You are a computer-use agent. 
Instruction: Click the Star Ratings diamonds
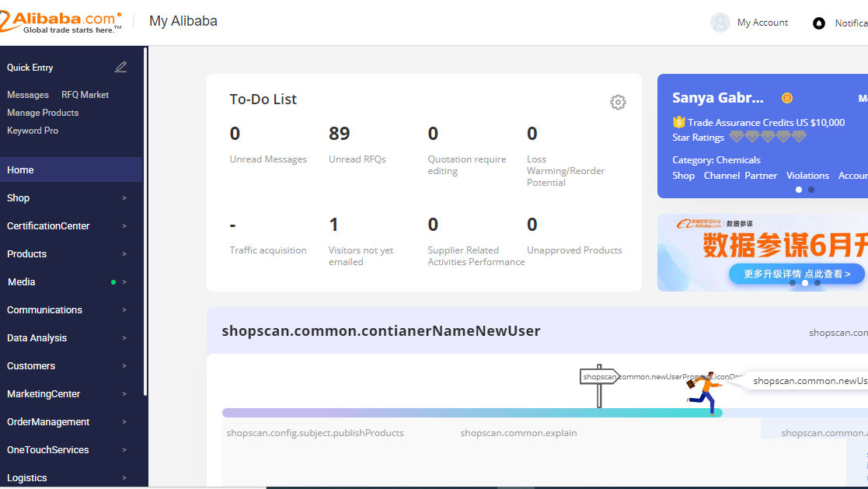(x=767, y=137)
